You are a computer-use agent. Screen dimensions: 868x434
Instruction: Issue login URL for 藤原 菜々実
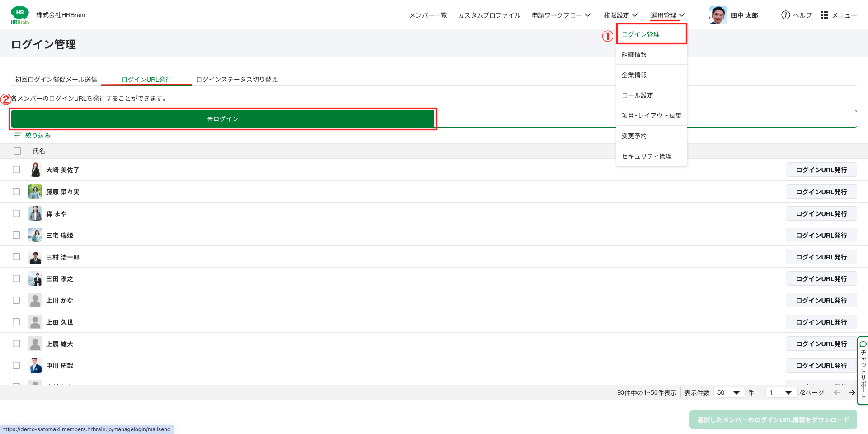coord(821,192)
